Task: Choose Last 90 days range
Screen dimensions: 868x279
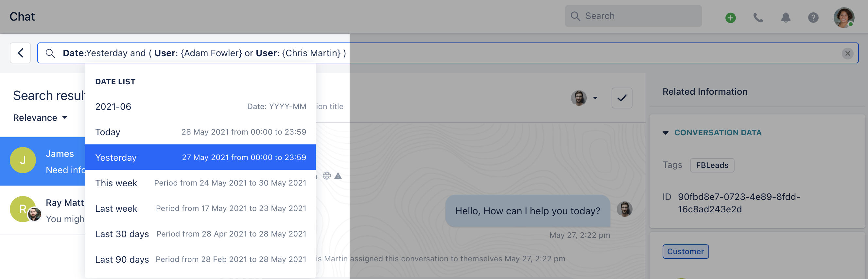Action: click(200, 259)
